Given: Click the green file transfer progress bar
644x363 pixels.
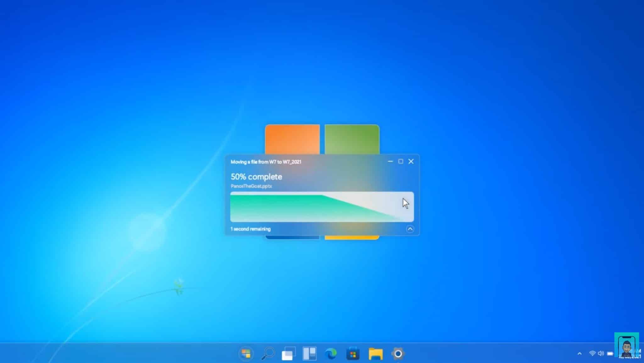Looking at the screenshot, I should pos(322,207).
